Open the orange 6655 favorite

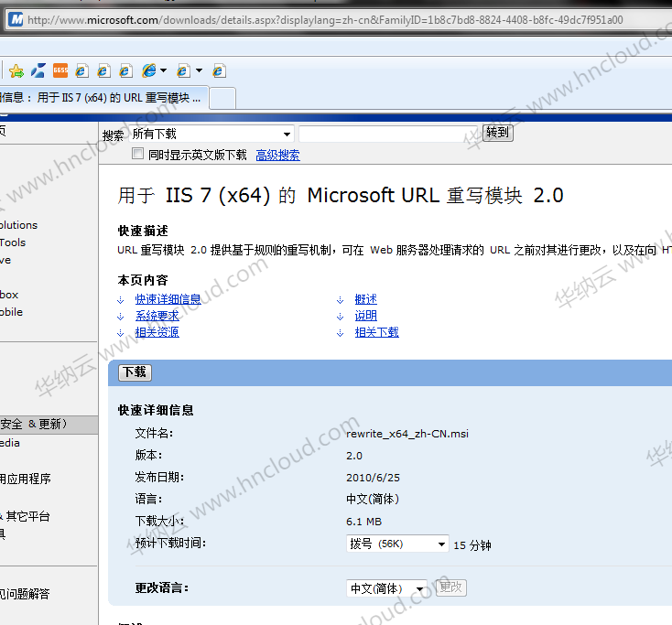[x=60, y=70]
